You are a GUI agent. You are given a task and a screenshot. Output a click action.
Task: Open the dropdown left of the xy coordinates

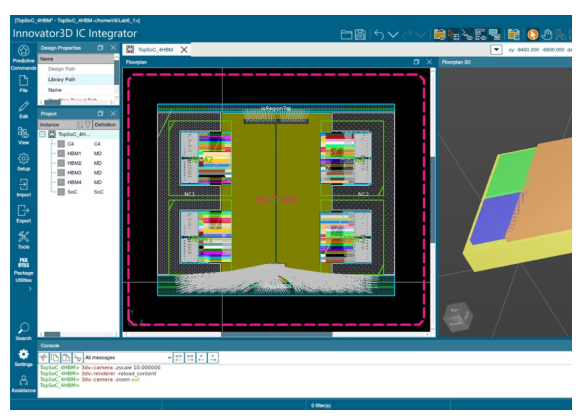(x=496, y=49)
